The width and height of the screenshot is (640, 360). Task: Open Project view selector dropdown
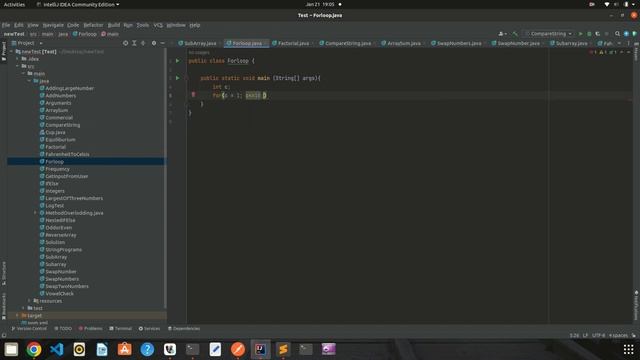coord(27,43)
